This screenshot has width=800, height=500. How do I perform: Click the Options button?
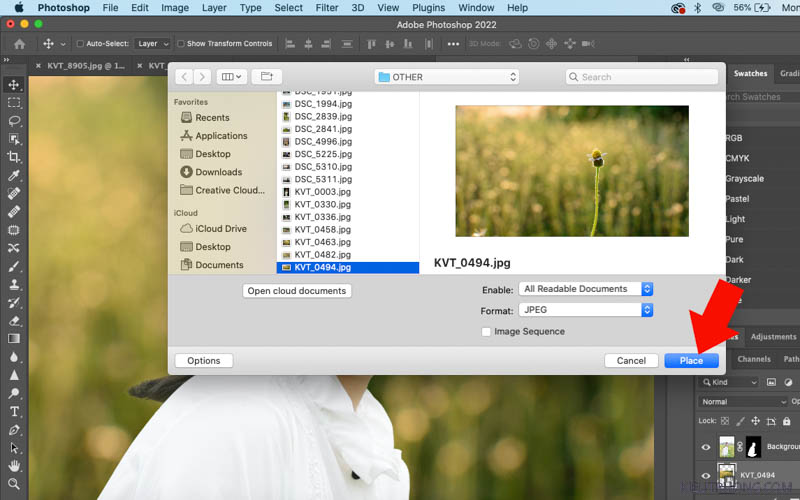(204, 361)
